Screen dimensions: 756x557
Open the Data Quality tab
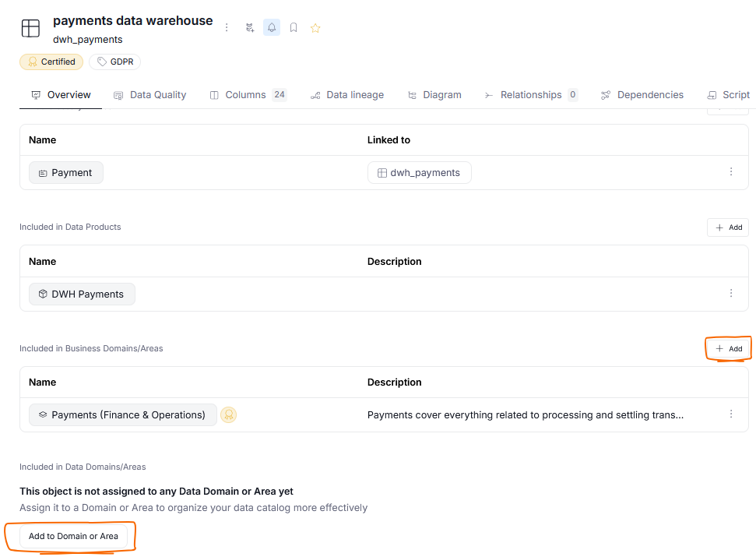[149, 95]
